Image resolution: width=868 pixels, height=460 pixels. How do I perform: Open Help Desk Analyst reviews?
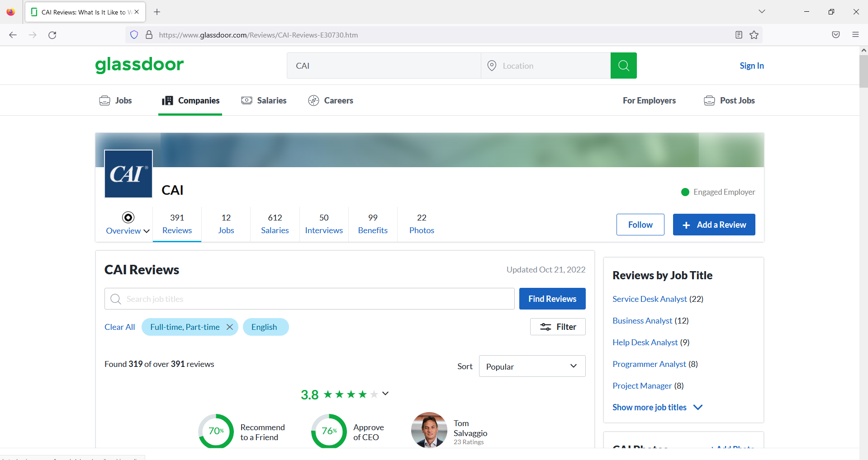pos(645,342)
